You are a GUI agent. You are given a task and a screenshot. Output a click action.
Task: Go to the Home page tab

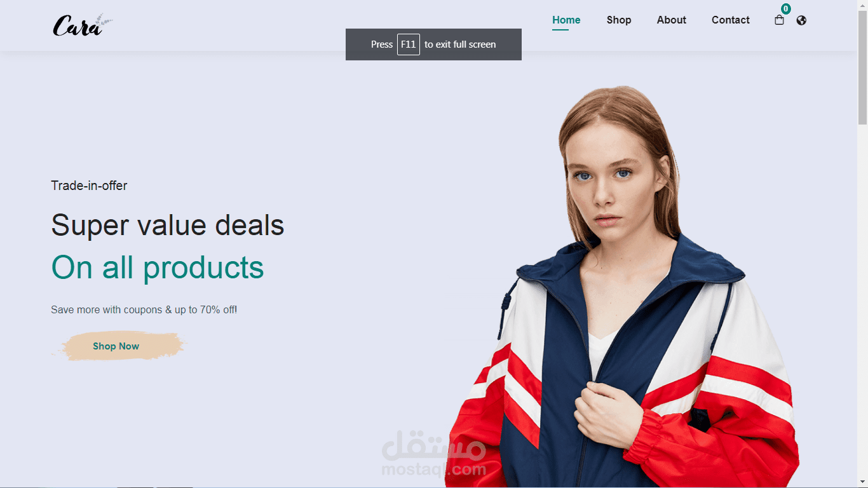click(x=566, y=20)
